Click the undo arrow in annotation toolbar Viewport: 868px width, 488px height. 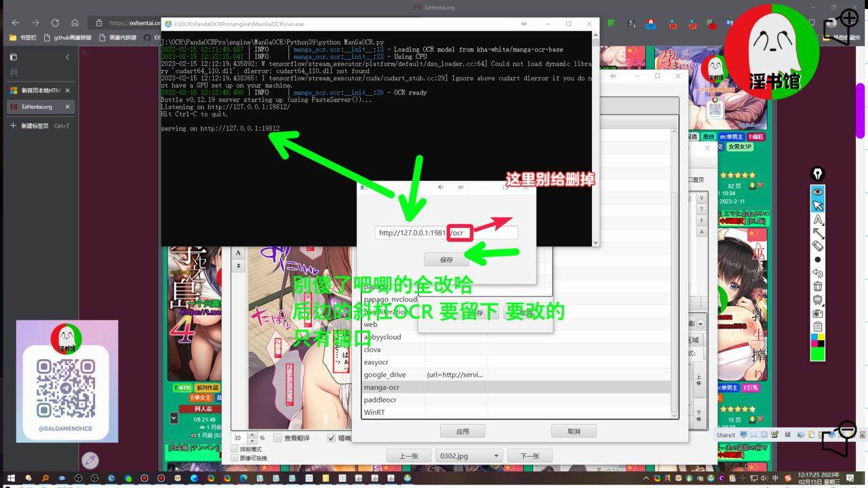pyautogui.click(x=818, y=273)
